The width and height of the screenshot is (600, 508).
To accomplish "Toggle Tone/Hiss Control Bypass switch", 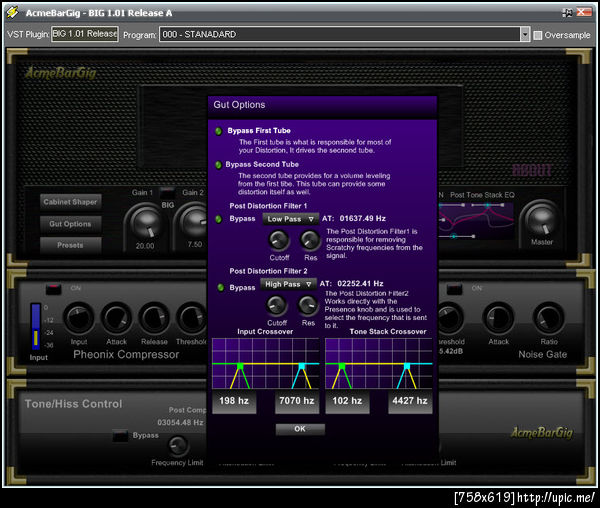I will pyautogui.click(x=120, y=436).
